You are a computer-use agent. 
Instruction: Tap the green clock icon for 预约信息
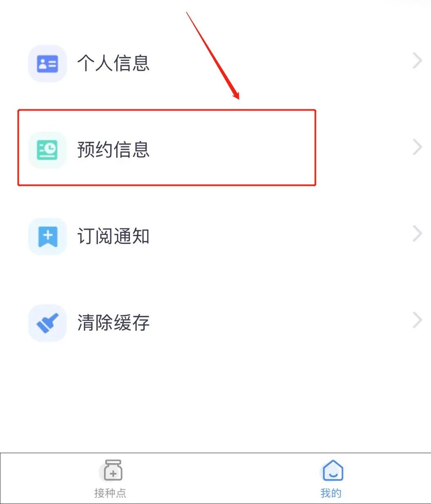(47, 150)
